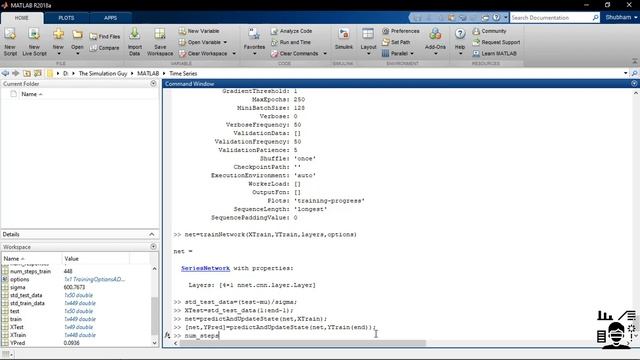Switch to the PLOTS tab
The height and width of the screenshot is (360, 640).
coord(66,18)
